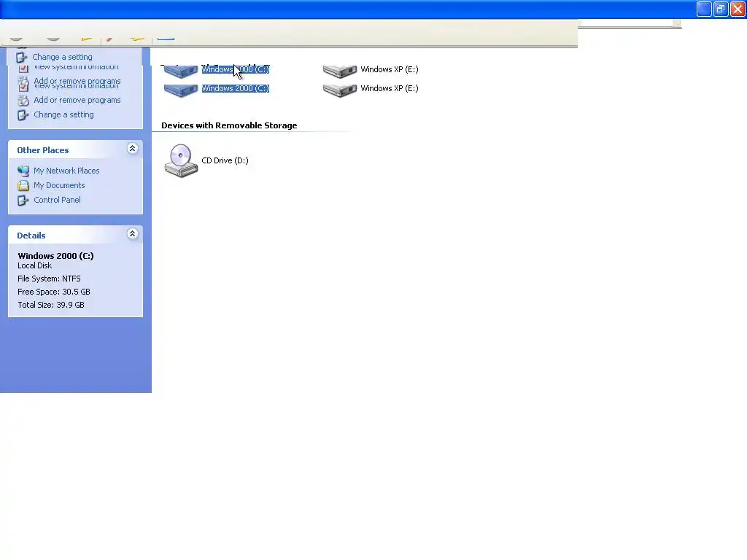Click the Free Space: 30.5 GB entry

(54, 292)
